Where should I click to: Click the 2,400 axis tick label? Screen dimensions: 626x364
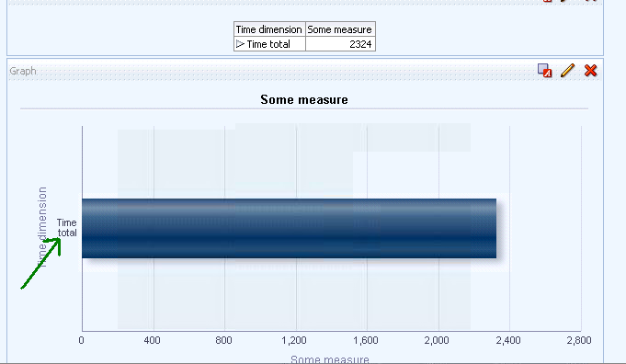click(x=508, y=340)
